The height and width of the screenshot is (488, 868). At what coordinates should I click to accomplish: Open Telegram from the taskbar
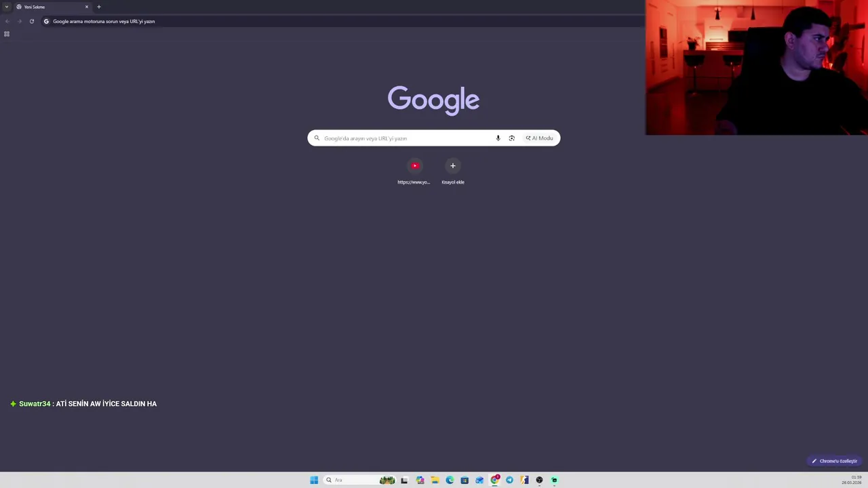509,480
